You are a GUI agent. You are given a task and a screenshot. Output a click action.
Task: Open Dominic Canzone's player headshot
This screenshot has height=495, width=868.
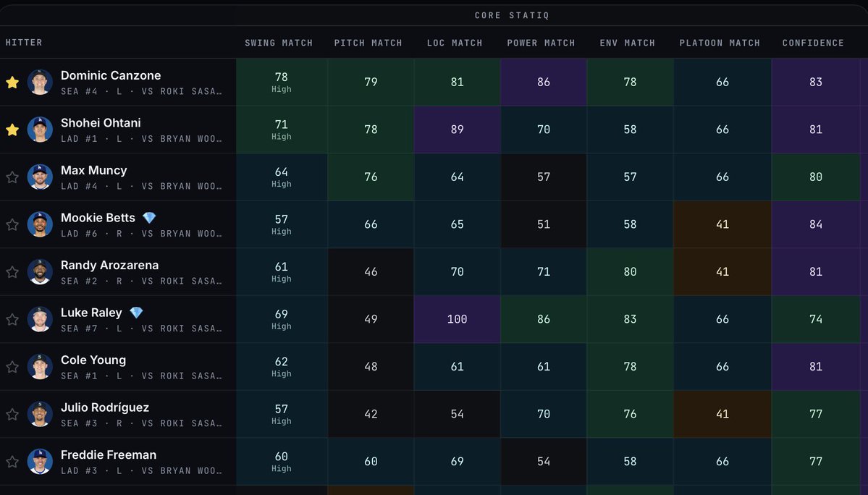pyautogui.click(x=40, y=82)
